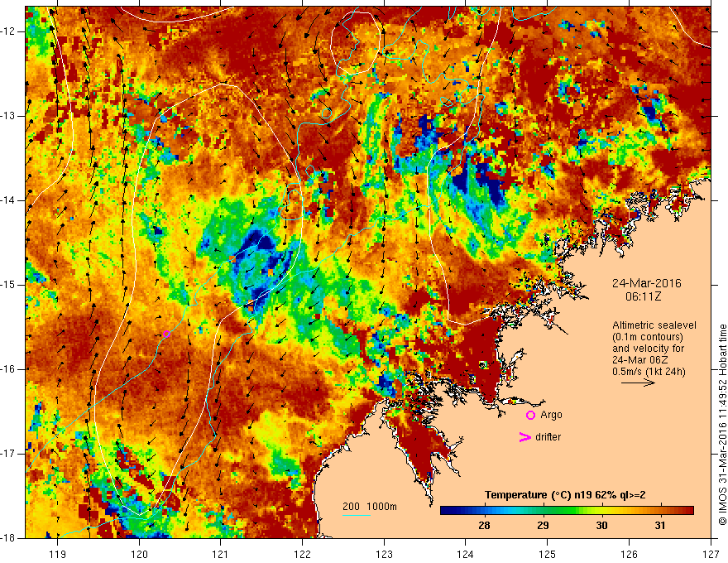Viewport: 728px width, 563px height.
Task: Click the text 24-Mar 06Z
Action: tap(640, 360)
